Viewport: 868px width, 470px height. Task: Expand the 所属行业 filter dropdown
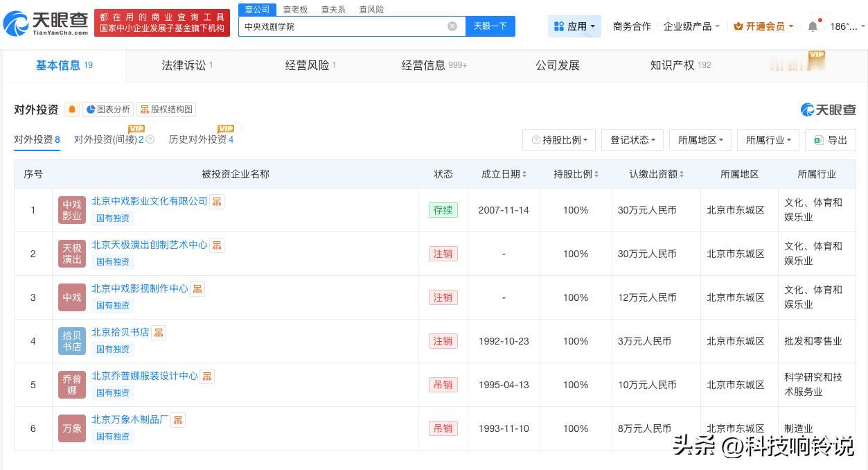pos(768,140)
